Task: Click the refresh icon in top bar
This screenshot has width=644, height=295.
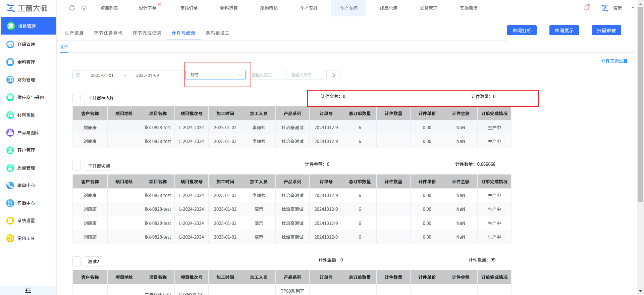Action: [72, 8]
